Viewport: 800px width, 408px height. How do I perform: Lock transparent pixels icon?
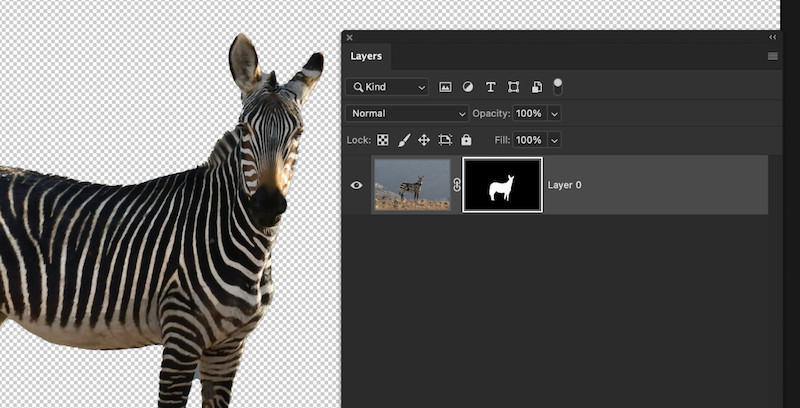tap(383, 140)
